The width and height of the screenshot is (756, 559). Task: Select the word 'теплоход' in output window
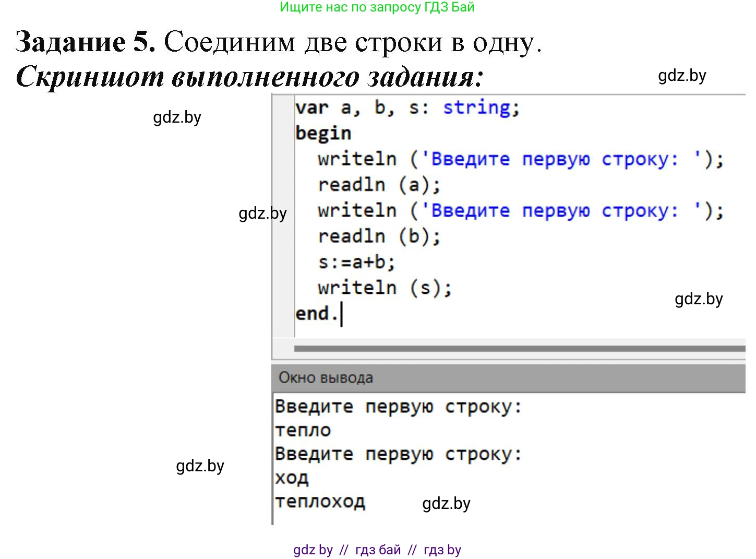coord(320,501)
